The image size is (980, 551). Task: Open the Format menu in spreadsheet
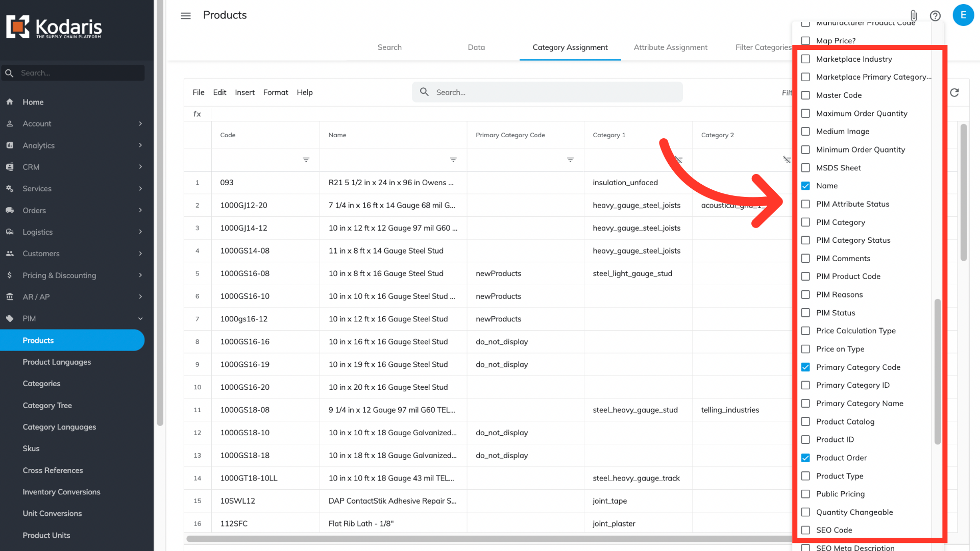coord(276,92)
